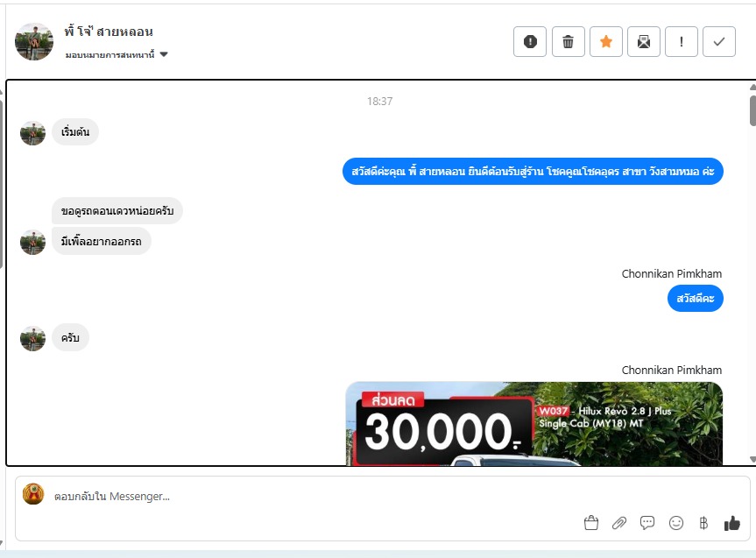Click Chonnikan Pimkham label above สวัสดีคะ
This screenshot has height=558, width=756.
click(x=672, y=274)
